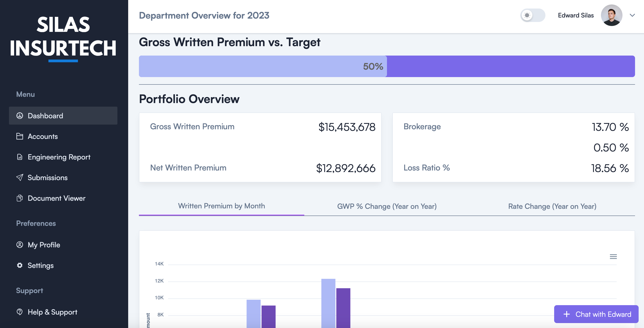Switch to Rate Change (Year on Year) tab
This screenshot has height=328, width=644.
pos(552,206)
